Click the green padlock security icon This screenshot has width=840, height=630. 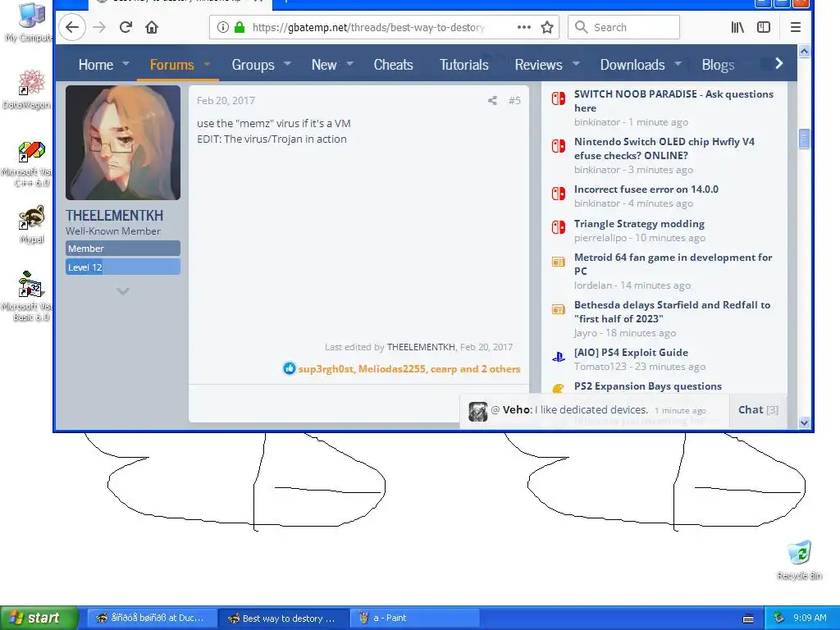click(240, 27)
